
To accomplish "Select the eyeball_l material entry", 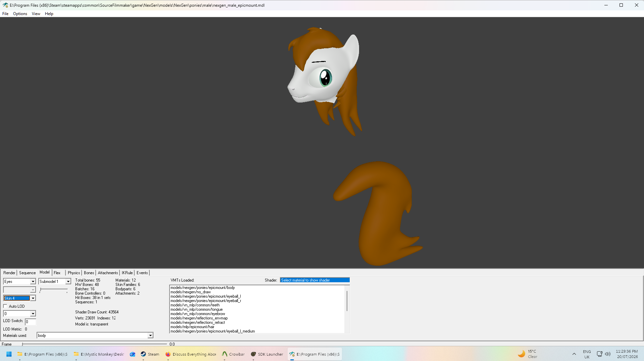I will (206, 296).
